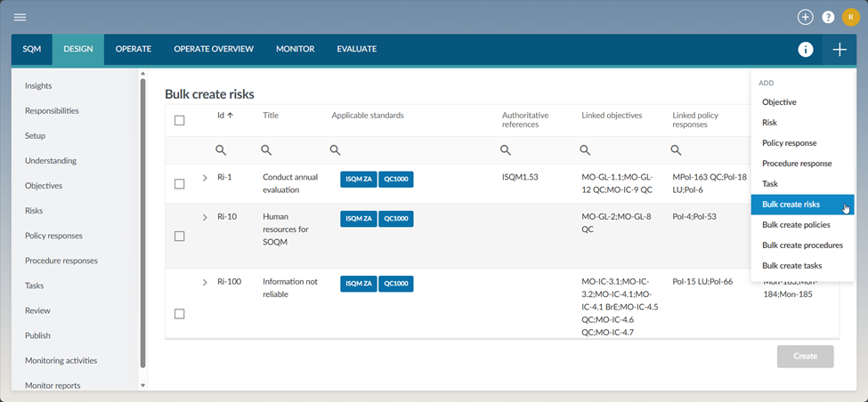Select the checkbox for row Ri-100
The image size is (868, 402).
[x=179, y=314]
